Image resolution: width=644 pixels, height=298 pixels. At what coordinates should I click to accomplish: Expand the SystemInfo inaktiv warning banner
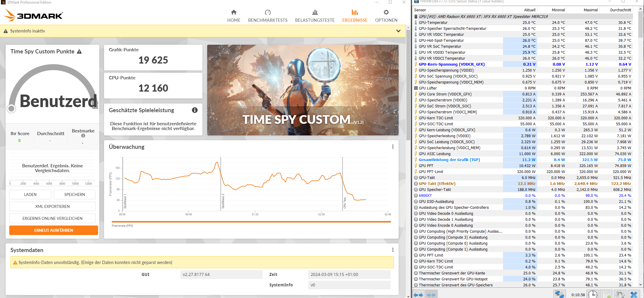[398, 31]
